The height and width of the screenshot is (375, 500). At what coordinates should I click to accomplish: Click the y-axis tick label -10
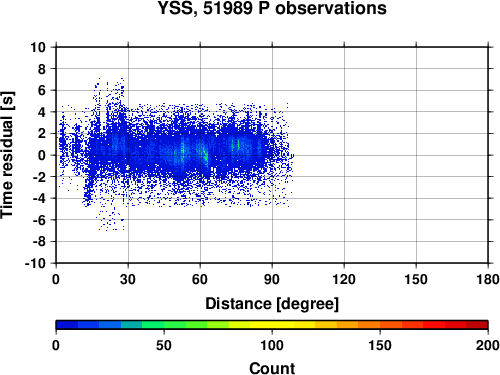pos(35,263)
